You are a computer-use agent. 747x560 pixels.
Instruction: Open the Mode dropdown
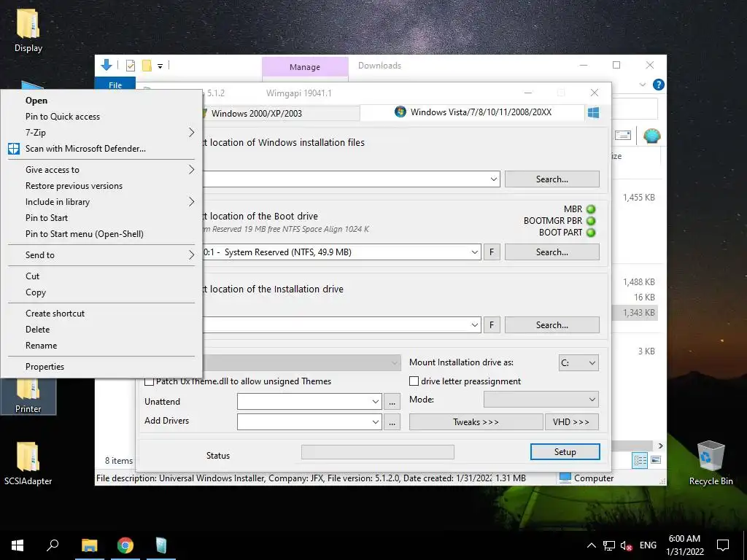(541, 400)
